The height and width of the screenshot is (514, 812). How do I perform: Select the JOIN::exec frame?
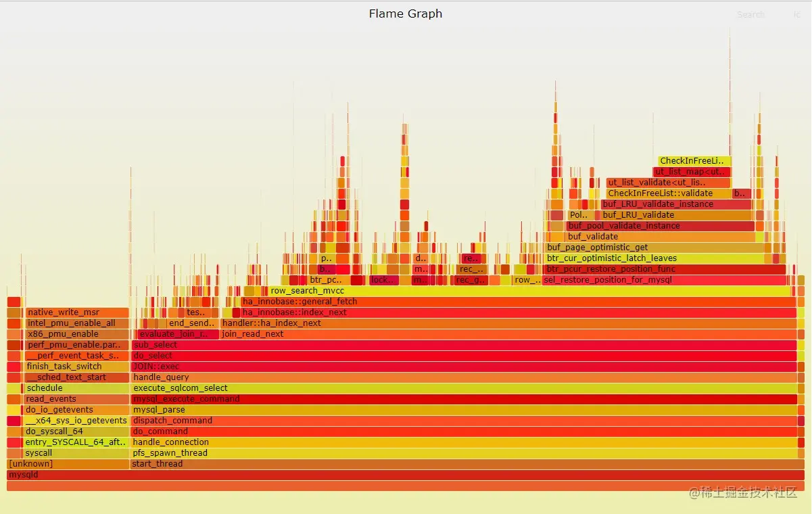(x=406, y=366)
